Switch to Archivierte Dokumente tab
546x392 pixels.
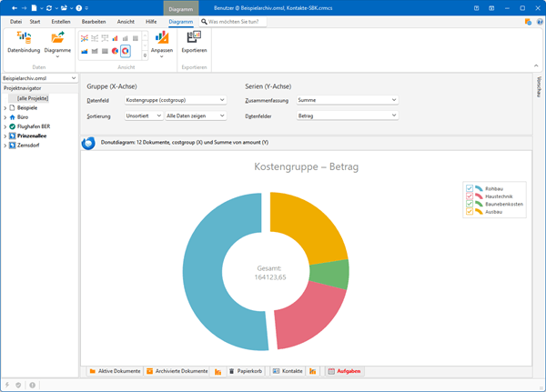click(177, 371)
